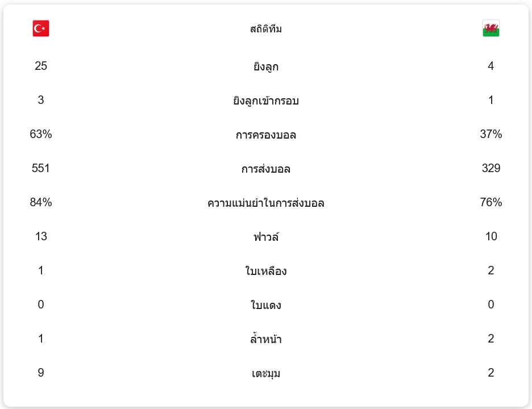Image resolution: width=532 pixels, height=409 pixels.
Task: Click the เตะมุม stat label
Action: [x=266, y=373]
